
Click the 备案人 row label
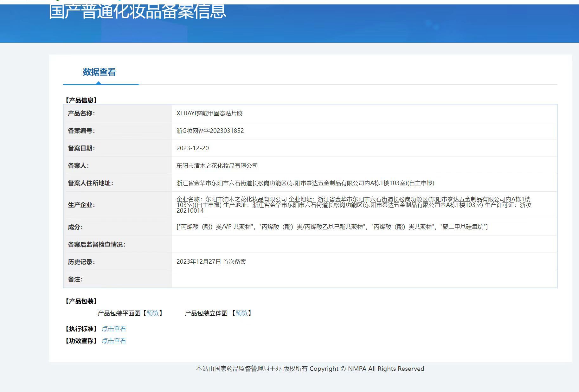point(78,166)
